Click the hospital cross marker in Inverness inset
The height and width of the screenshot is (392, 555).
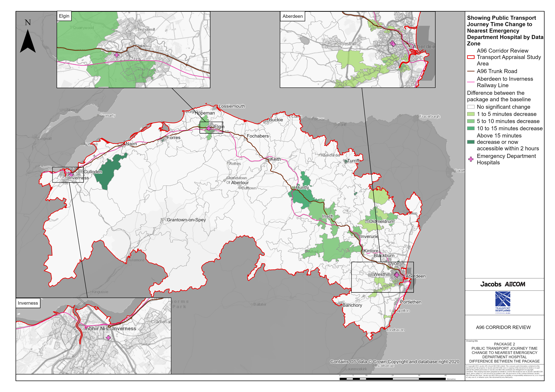(108, 338)
